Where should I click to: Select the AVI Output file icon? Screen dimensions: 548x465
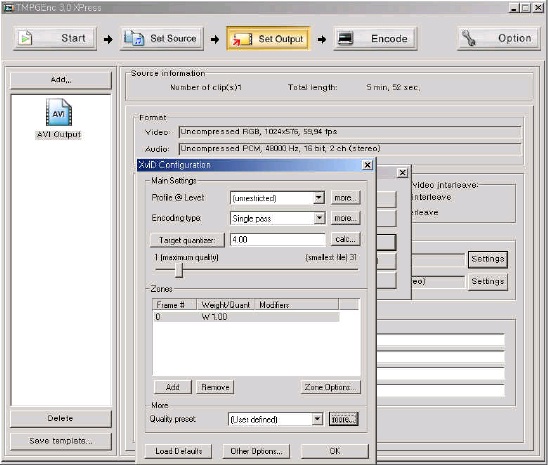tap(59, 112)
